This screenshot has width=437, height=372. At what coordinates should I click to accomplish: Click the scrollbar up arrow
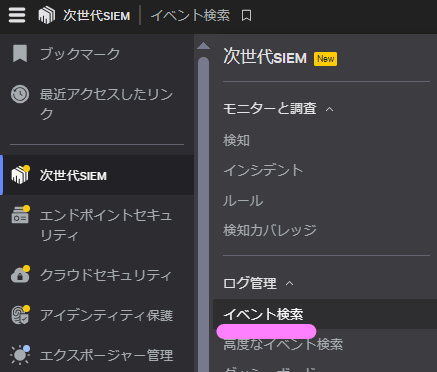click(203, 46)
